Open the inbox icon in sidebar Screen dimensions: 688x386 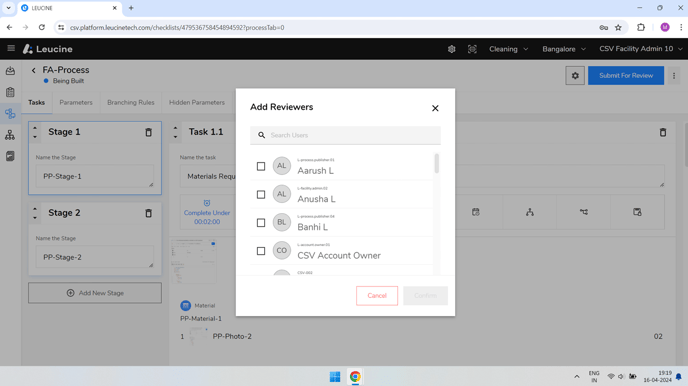pos(10,71)
